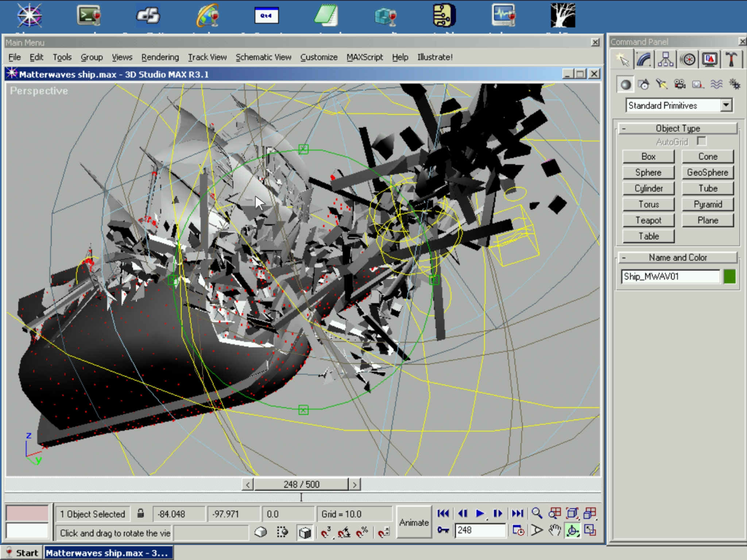This screenshot has height=560, width=747.
Task: Toggle the selection lock padlock
Action: point(140,514)
